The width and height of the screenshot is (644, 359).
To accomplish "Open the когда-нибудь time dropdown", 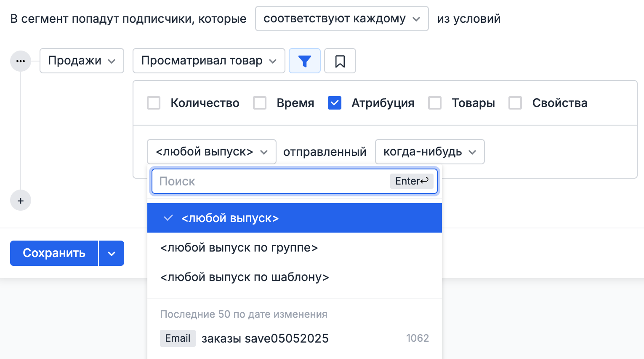I will click(x=429, y=152).
